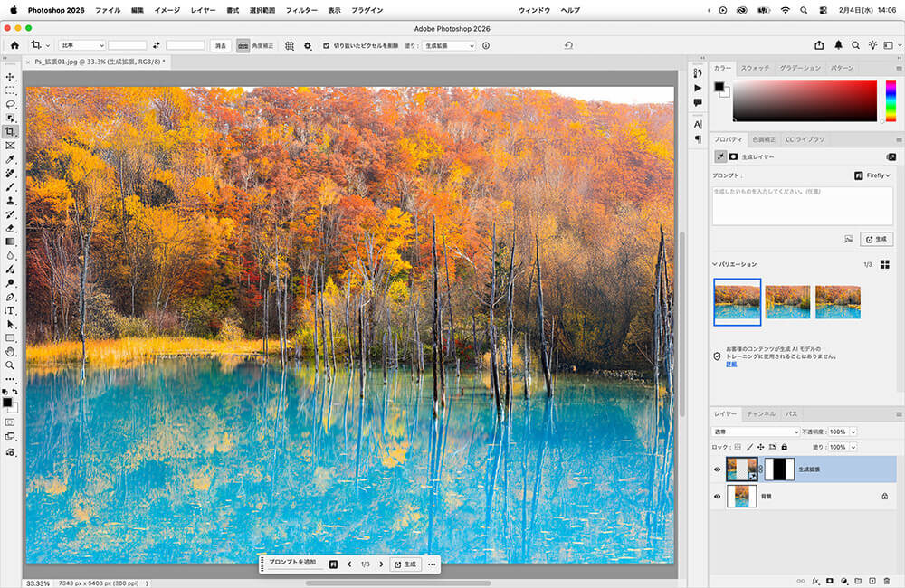Pick the Eyedropper tool
The height and width of the screenshot is (588, 905).
(x=10, y=159)
